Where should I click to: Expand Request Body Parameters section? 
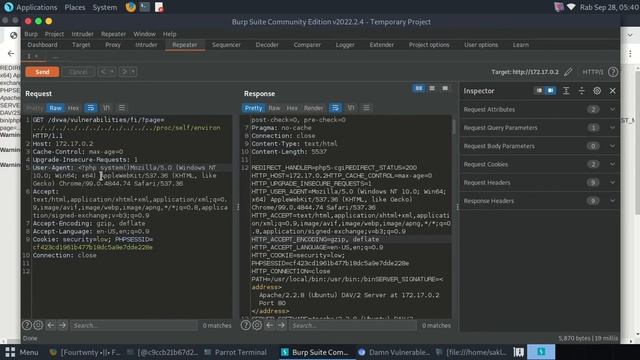[x=539, y=146]
